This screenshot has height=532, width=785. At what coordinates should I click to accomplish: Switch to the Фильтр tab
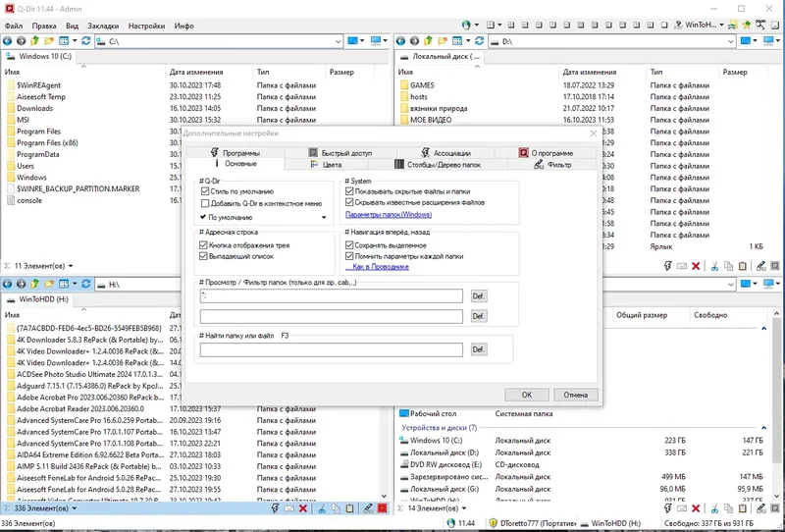552,164
